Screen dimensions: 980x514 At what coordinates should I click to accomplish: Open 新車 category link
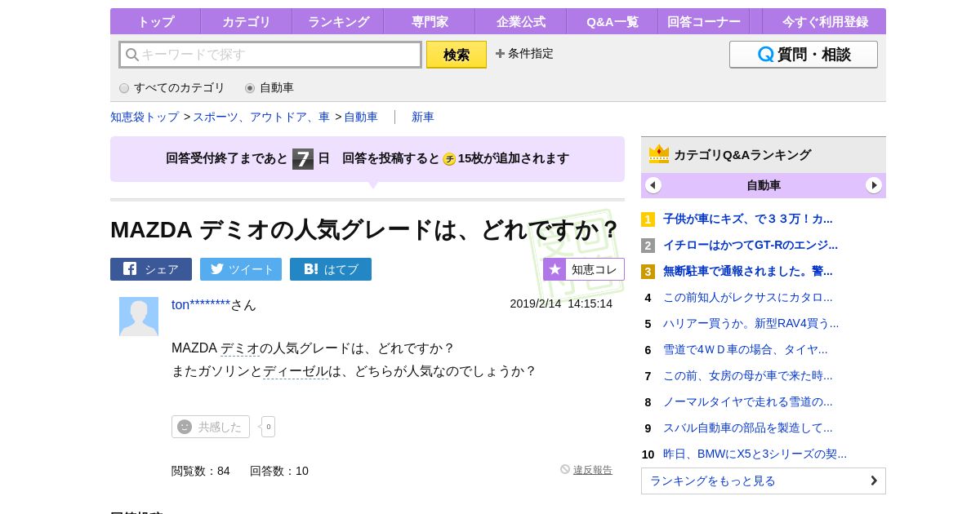(x=423, y=117)
